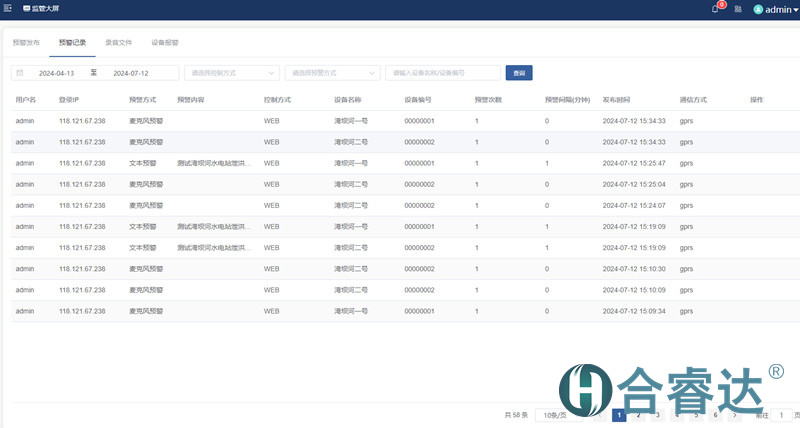Switch to 预警发布 tab
Viewport: 800px width, 428px height.
[x=26, y=43]
